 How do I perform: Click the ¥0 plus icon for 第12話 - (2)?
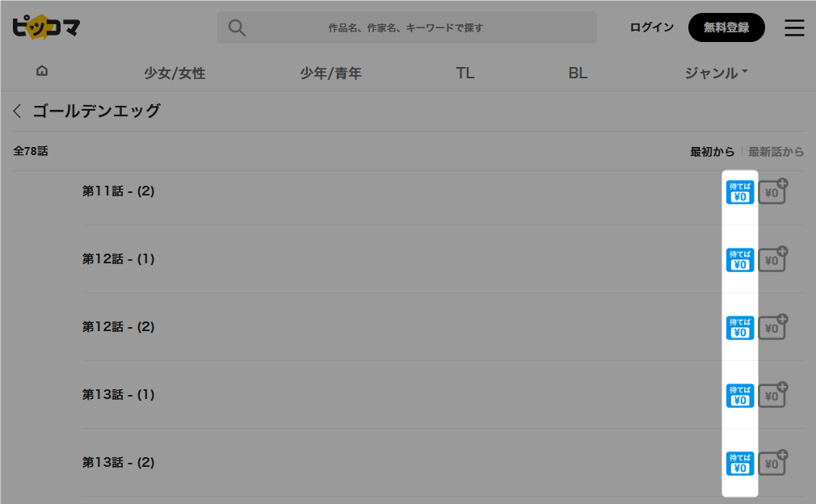coord(773,326)
